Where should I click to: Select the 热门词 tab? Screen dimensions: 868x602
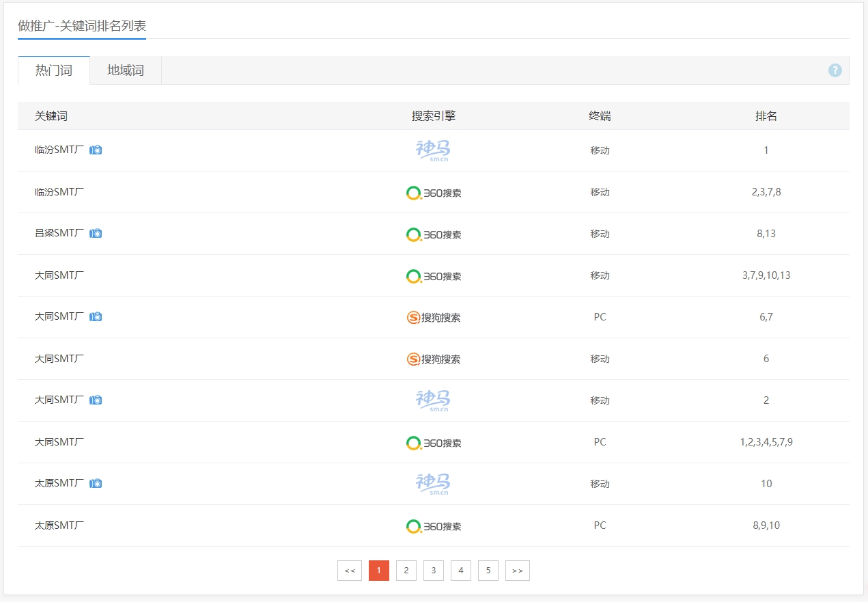54,70
